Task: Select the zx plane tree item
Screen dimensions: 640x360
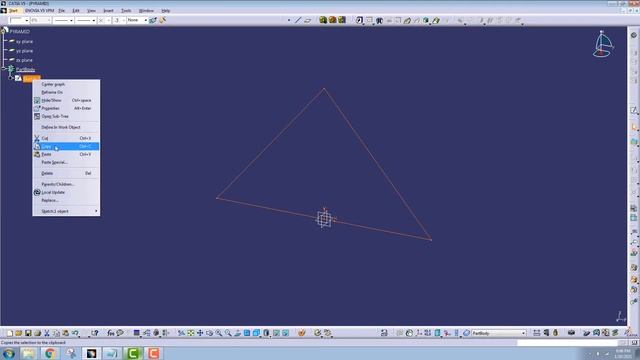Action: 24,60
